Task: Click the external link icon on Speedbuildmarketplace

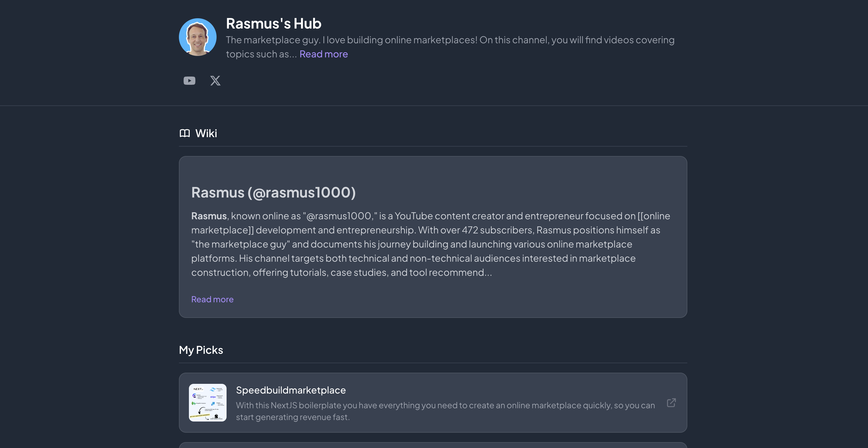Action: [671, 402]
